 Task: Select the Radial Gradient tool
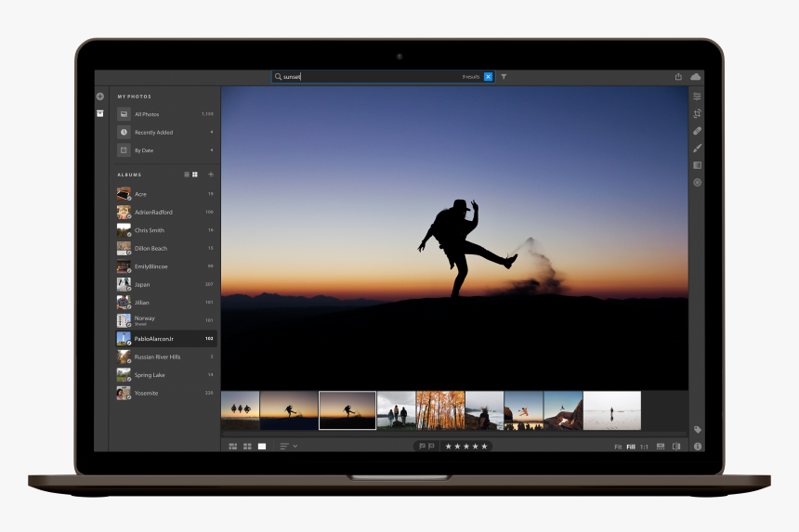[697, 182]
